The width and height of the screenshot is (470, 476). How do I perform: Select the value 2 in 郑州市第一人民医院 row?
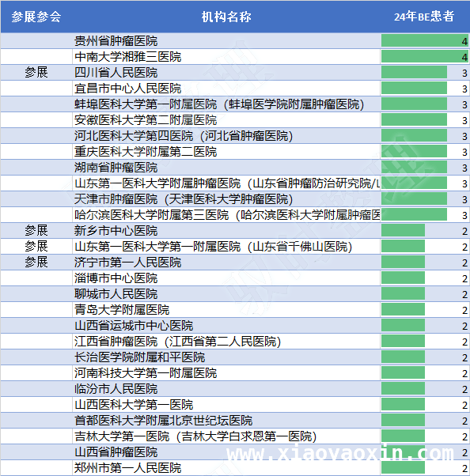464,468
